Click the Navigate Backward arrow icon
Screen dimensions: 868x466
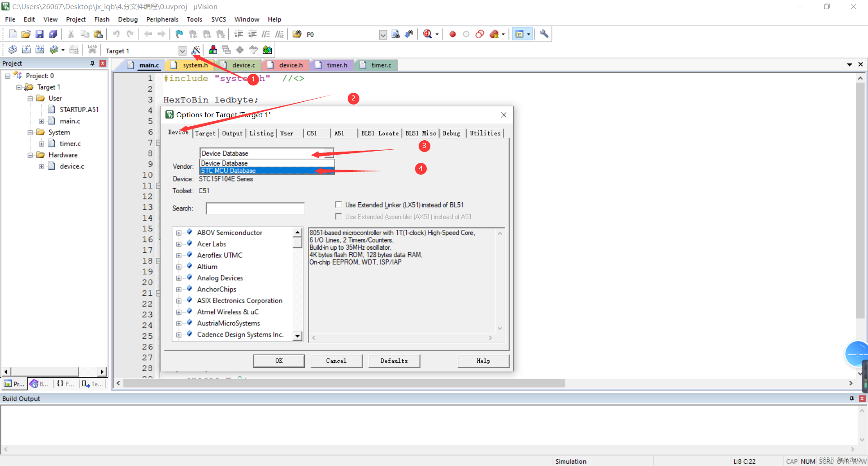[148, 34]
